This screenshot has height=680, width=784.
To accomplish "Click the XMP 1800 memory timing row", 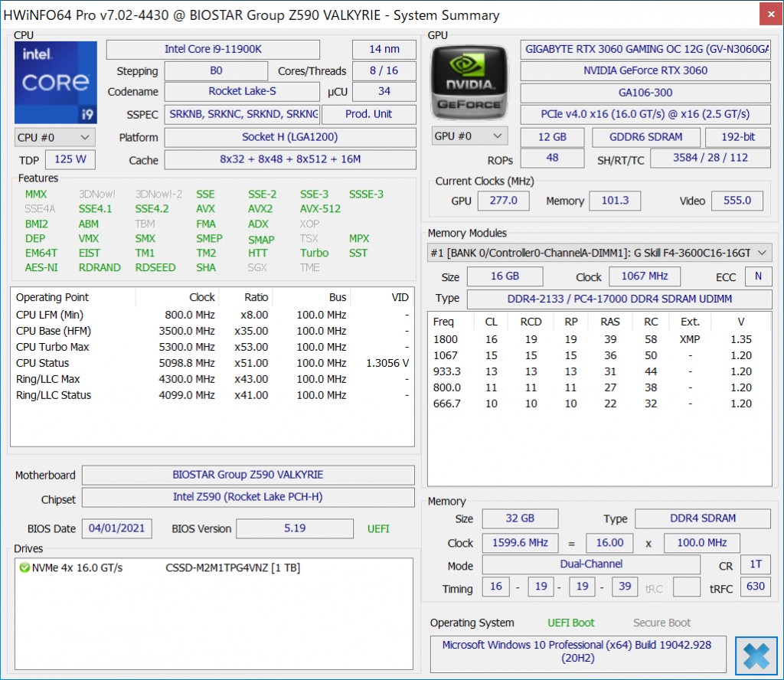I will click(x=599, y=339).
